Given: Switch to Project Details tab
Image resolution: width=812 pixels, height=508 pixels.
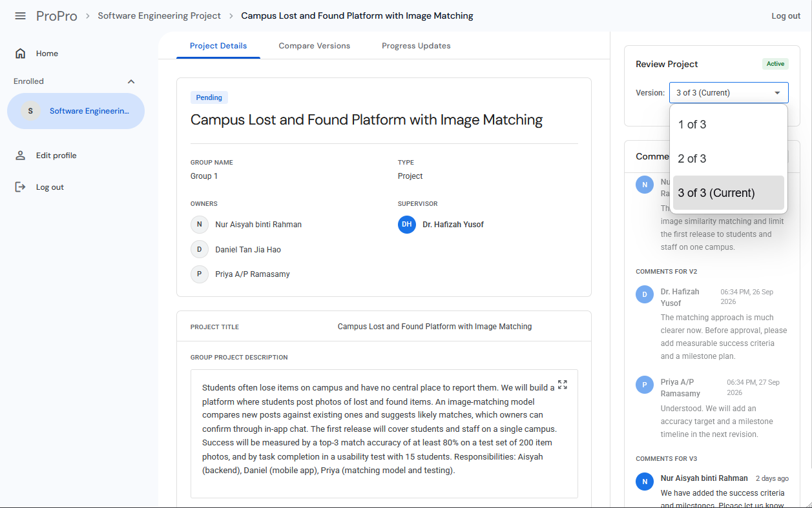Looking at the screenshot, I should 218,46.
